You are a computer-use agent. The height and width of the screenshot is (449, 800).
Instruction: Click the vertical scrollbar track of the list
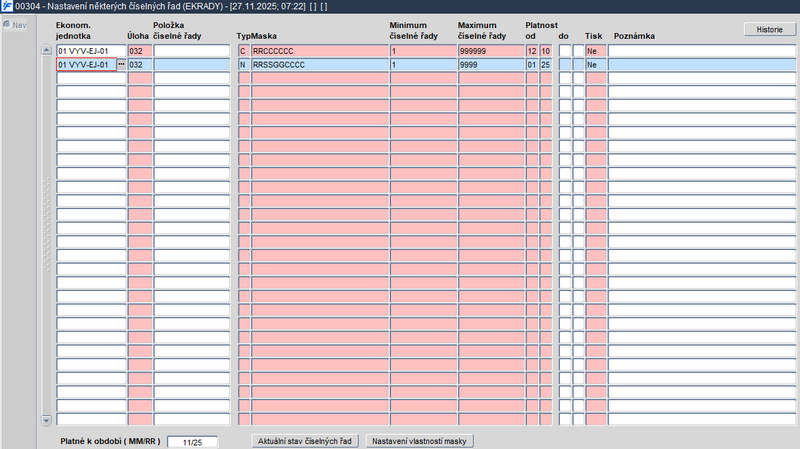point(46,235)
